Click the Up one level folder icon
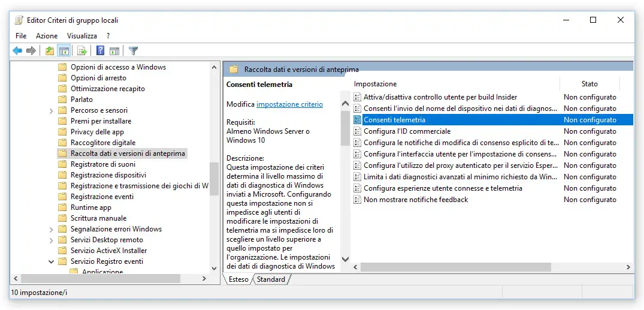This screenshot has height=310, width=644. [50, 51]
